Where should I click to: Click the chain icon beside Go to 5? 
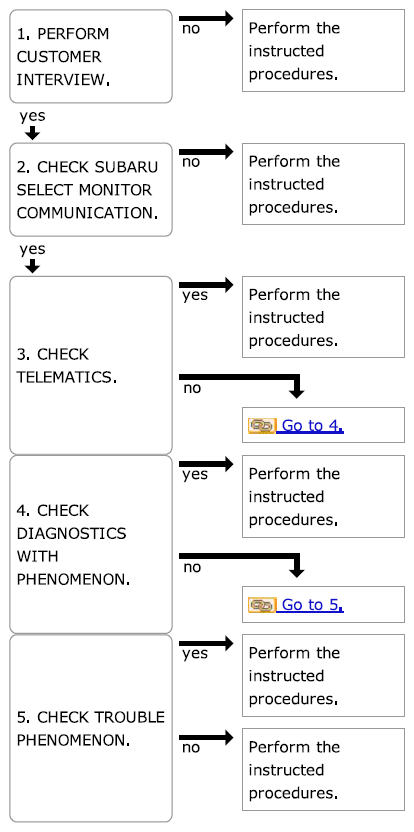[262, 605]
